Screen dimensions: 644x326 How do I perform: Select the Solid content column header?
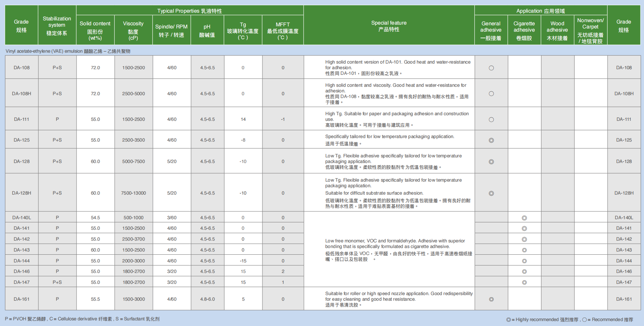pos(95,30)
